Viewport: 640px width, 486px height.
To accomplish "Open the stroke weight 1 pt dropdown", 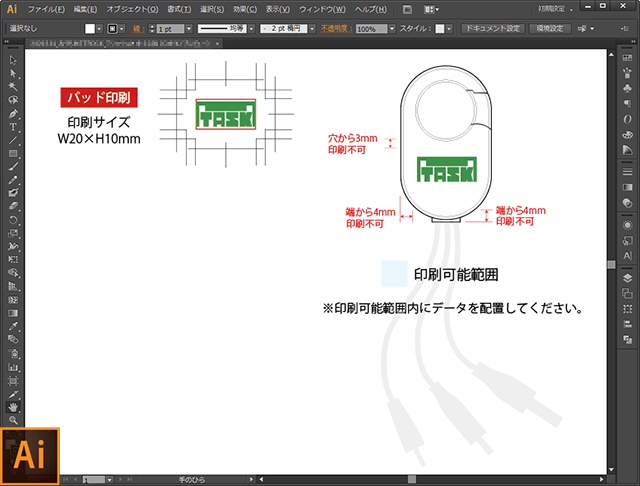I will [189, 29].
